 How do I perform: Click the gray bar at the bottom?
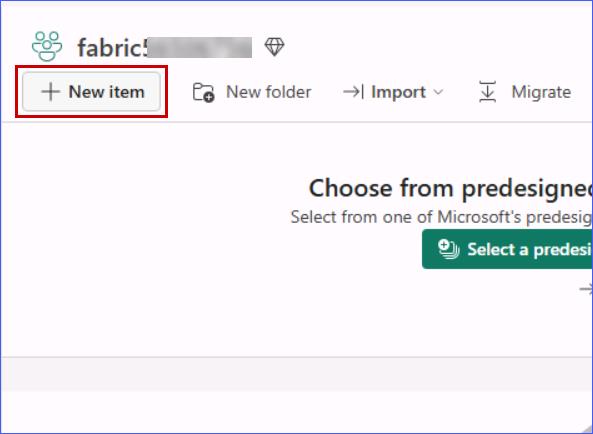click(296, 374)
